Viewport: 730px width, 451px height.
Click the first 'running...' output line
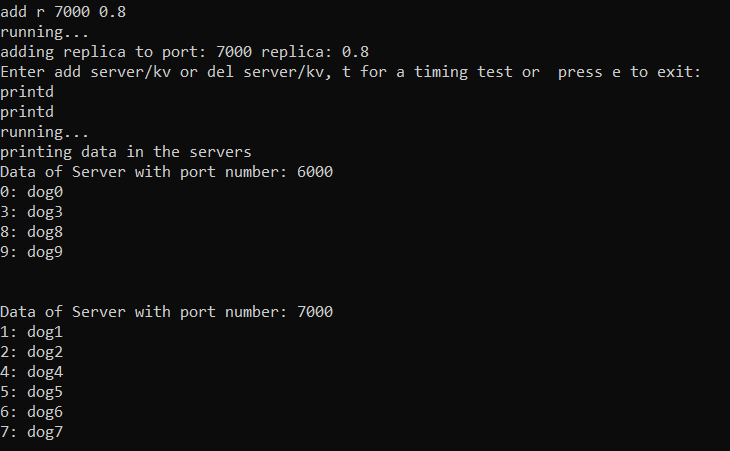44,32
